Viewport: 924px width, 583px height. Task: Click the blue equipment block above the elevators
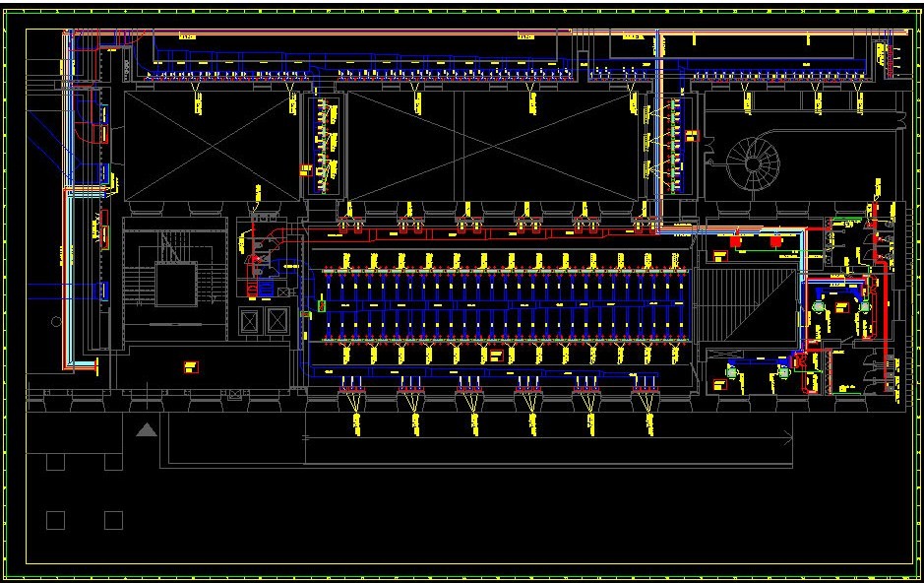tap(265, 289)
